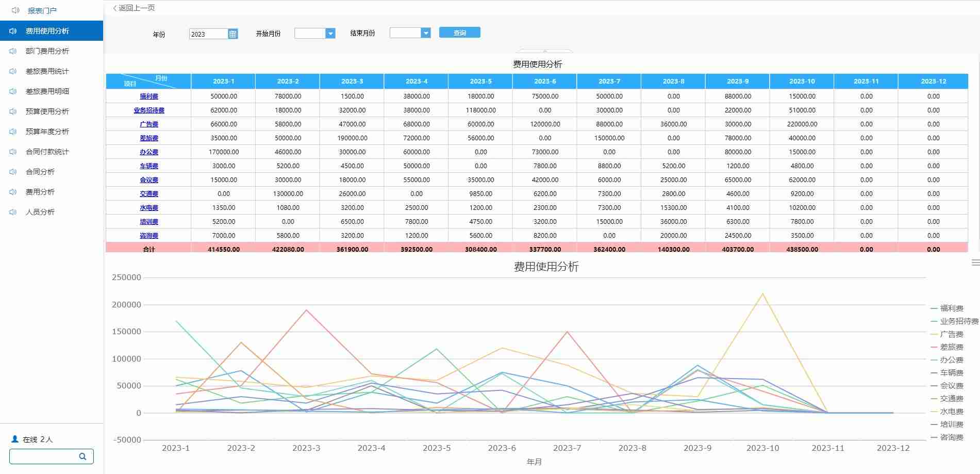Expand the 开始月份 dropdown
Viewport: 980px width, 474px height.
[330, 34]
